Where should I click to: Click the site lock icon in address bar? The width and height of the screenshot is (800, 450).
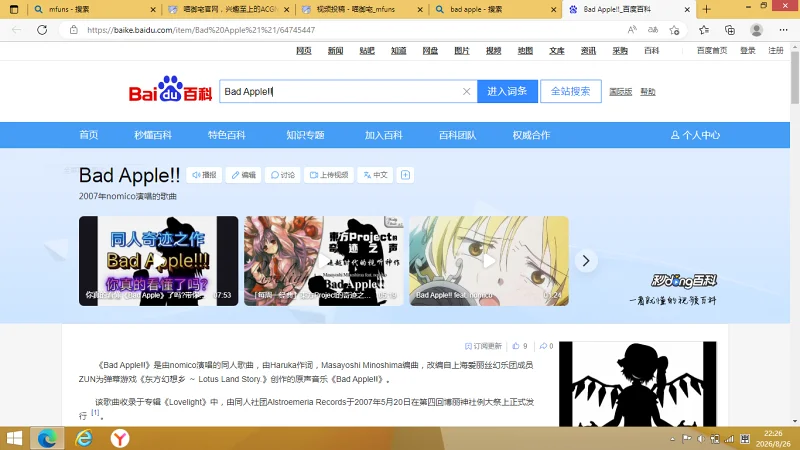point(73,30)
